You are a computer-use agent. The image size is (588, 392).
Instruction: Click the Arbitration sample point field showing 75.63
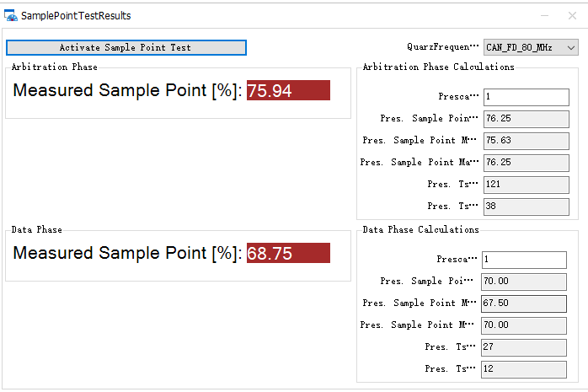coord(527,141)
